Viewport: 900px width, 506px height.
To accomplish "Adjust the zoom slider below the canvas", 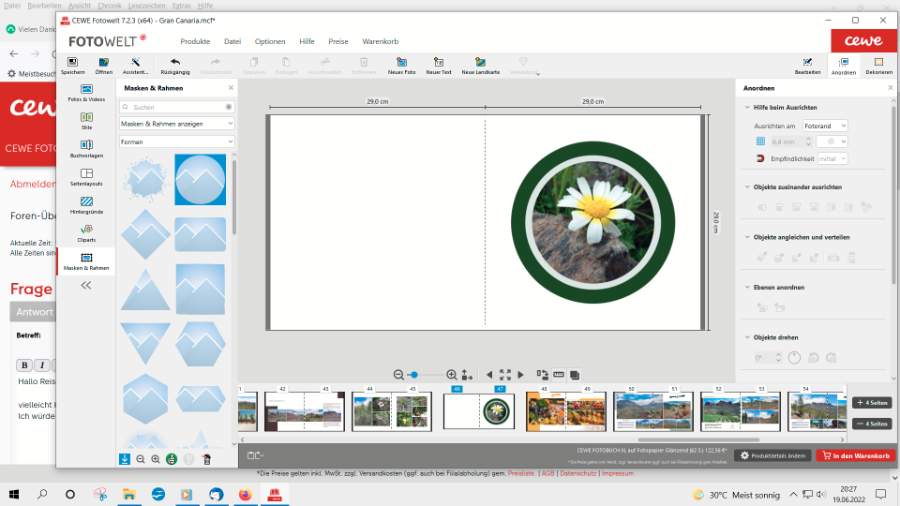I will [414, 374].
